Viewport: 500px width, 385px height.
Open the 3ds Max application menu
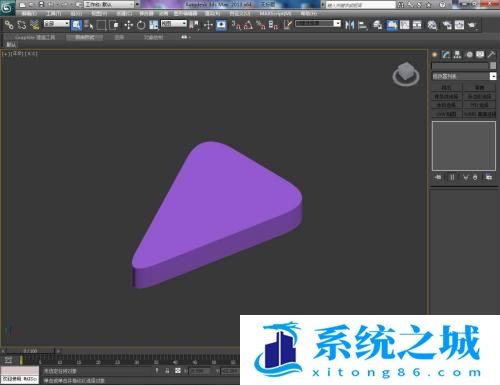(x=7, y=8)
